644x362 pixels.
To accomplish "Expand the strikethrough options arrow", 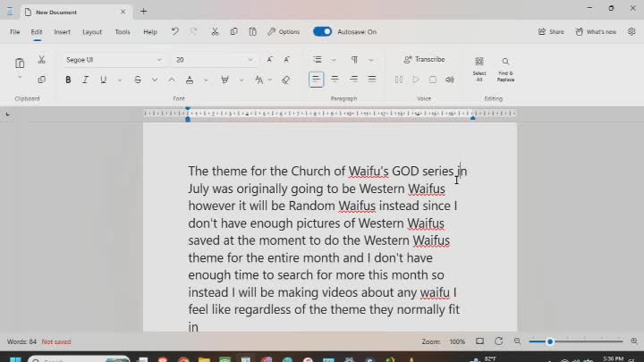I will pos(155,80).
